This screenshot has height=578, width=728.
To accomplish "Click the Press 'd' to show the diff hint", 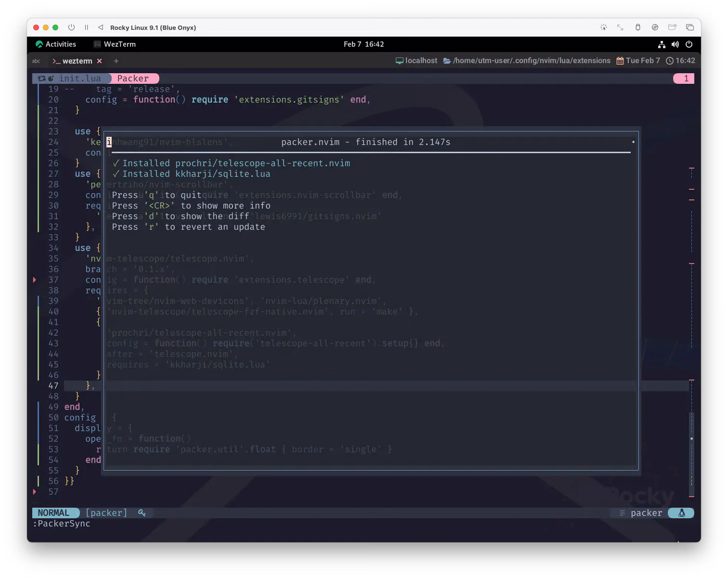I will pos(181,216).
